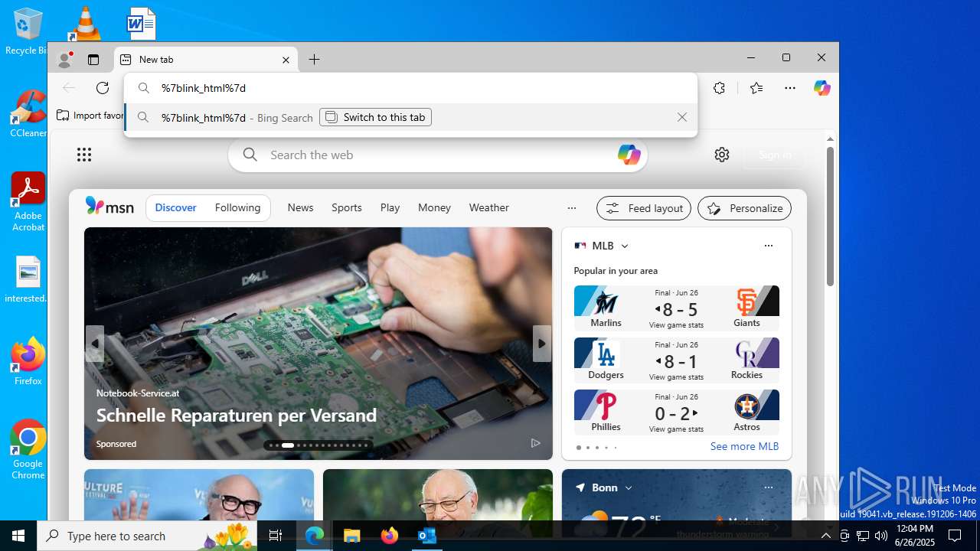Image resolution: width=980 pixels, height=551 pixels.
Task: Open the volume control icon
Action: coord(881,536)
